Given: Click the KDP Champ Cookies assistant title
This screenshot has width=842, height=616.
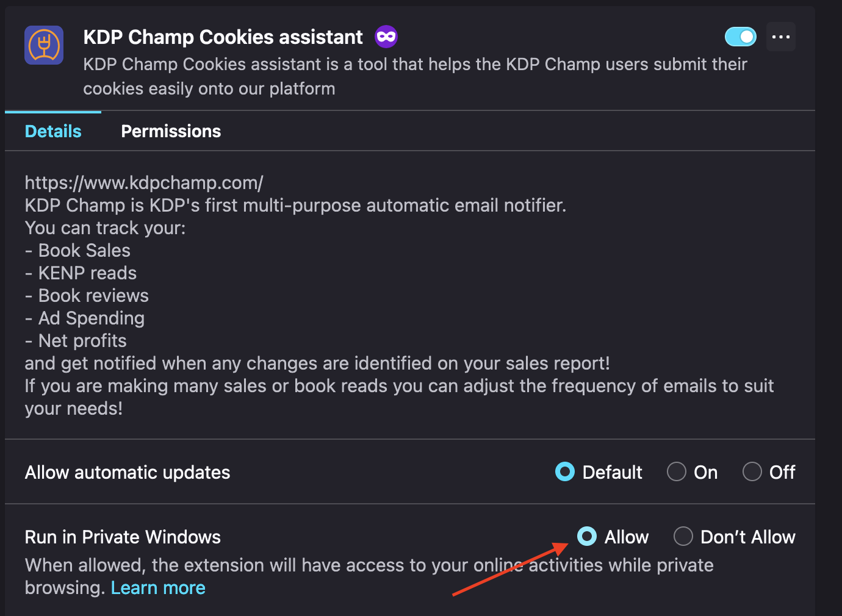Looking at the screenshot, I should point(223,37).
